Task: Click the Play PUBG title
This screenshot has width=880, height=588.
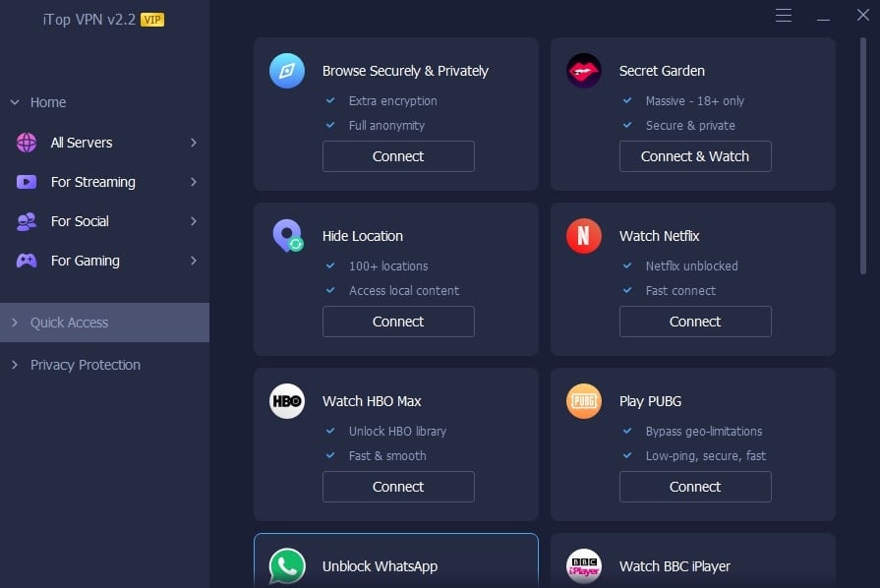Action: tap(651, 402)
